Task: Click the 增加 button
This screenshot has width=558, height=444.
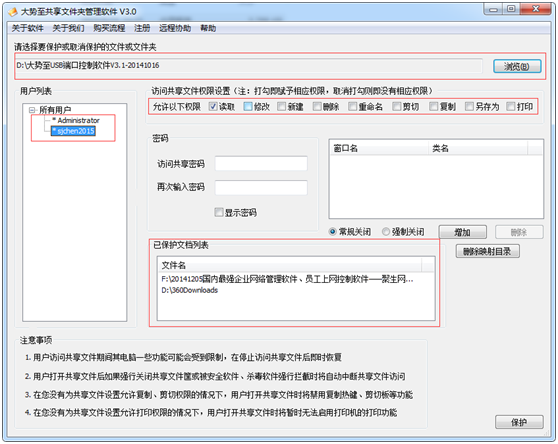Action: coord(463,232)
